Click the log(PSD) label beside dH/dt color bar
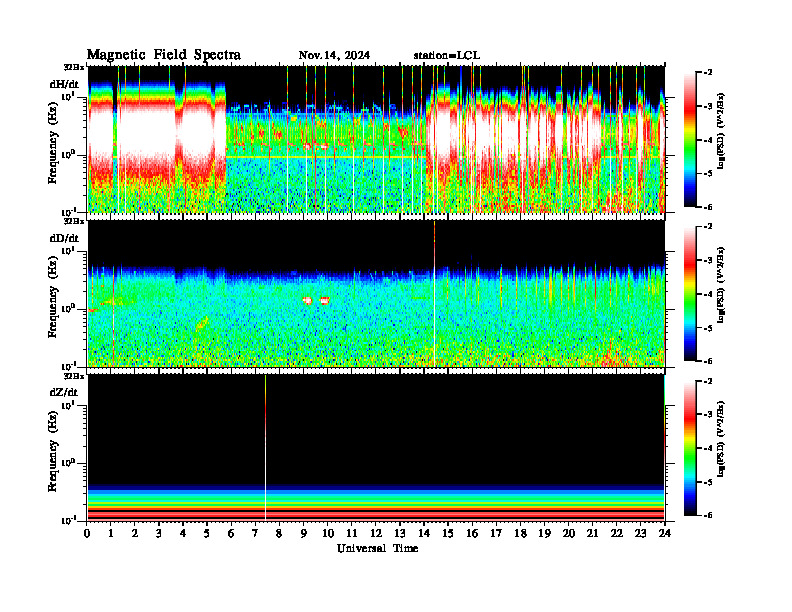792x612 pixels. [x=721, y=131]
